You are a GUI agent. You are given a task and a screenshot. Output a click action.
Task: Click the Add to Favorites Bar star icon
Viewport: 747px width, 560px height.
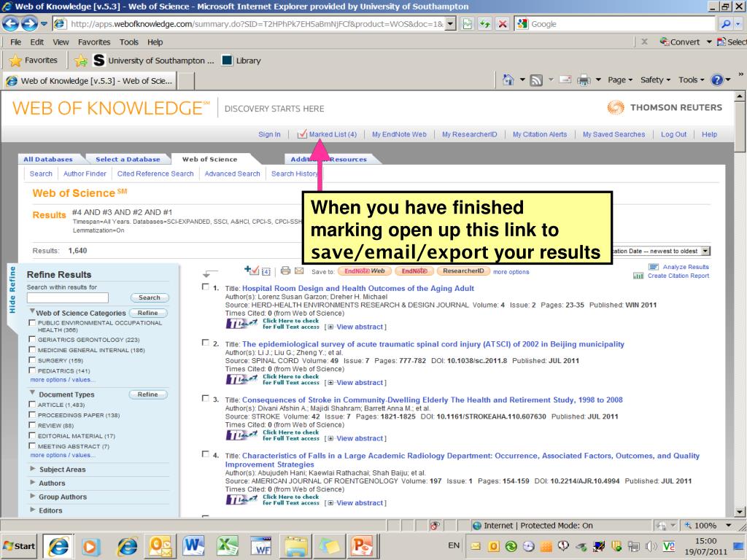pyautogui.click(x=80, y=61)
